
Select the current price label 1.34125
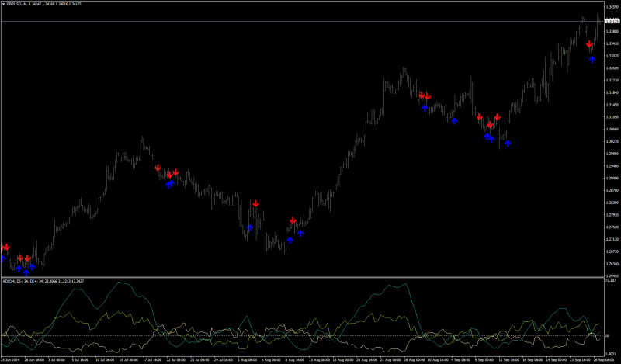click(612, 22)
